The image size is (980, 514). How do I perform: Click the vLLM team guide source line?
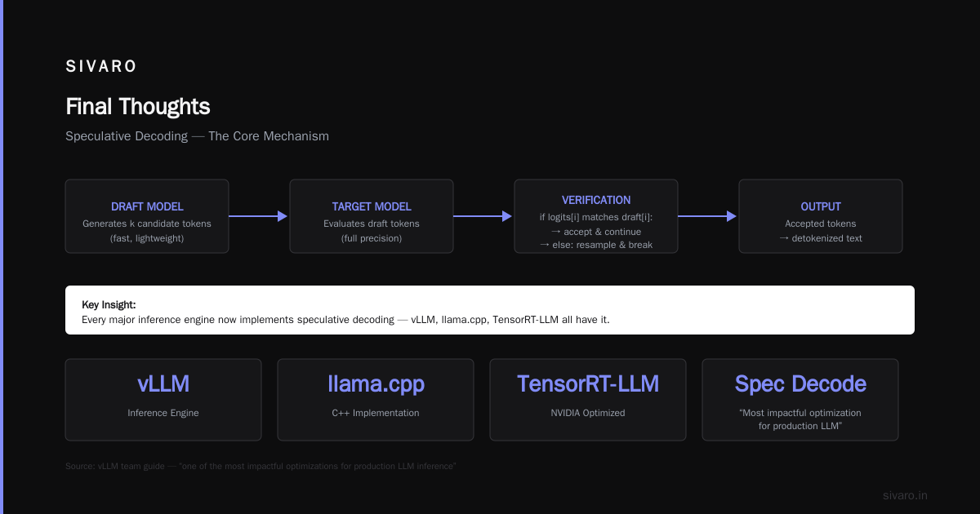point(261,466)
